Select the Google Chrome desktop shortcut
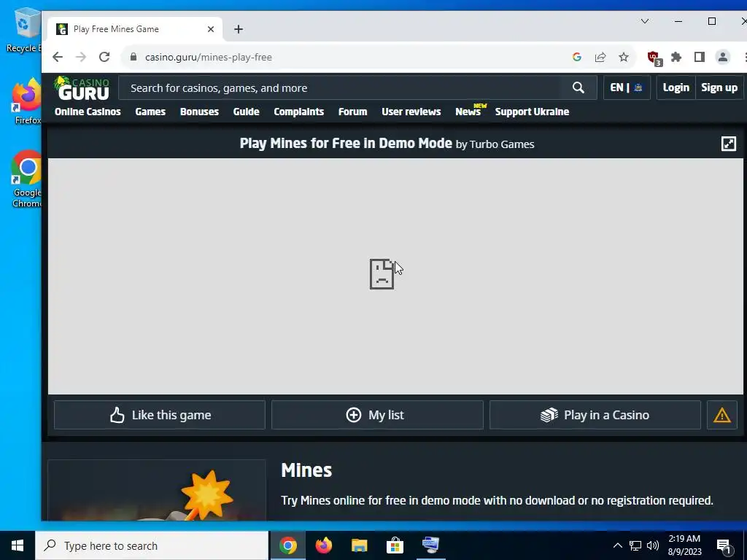 click(x=27, y=179)
